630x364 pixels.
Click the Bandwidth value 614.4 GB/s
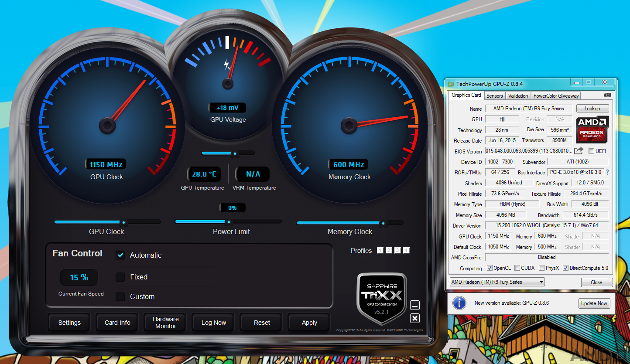(x=585, y=215)
